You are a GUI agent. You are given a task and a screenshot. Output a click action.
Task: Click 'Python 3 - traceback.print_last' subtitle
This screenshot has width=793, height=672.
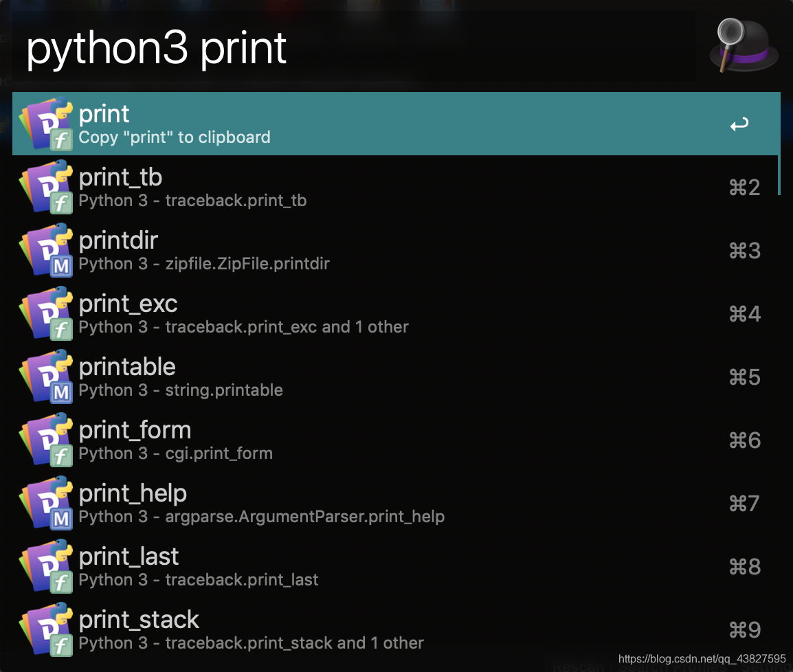[199, 580]
